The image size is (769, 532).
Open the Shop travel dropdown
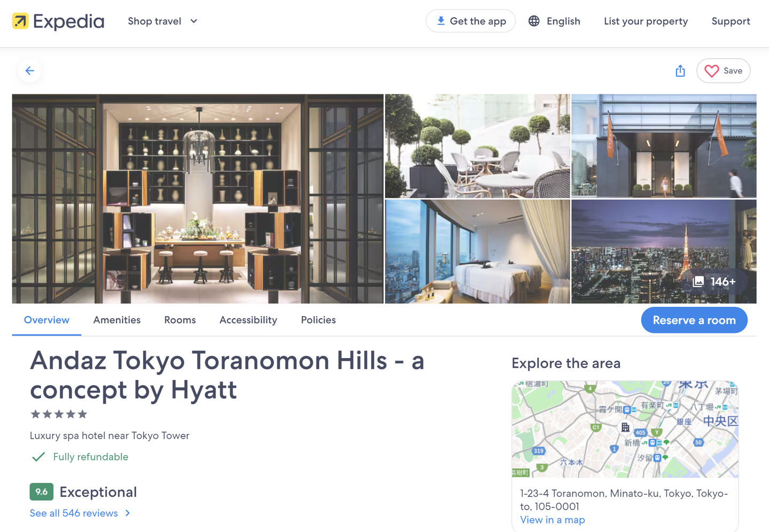162,21
